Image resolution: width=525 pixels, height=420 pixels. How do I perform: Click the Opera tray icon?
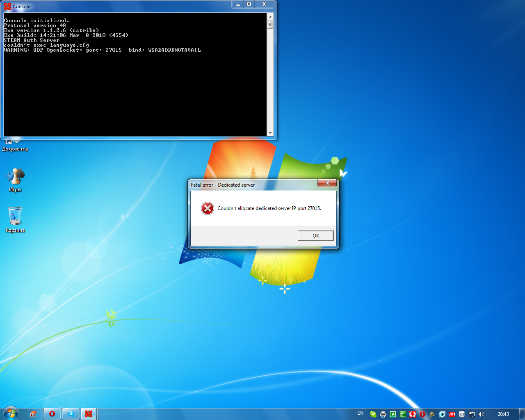coord(422,414)
